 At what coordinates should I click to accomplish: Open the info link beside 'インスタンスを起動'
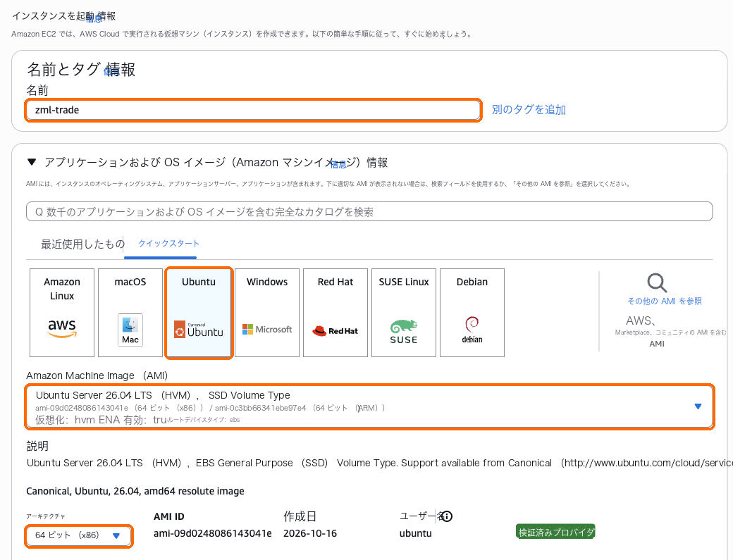coord(94,18)
